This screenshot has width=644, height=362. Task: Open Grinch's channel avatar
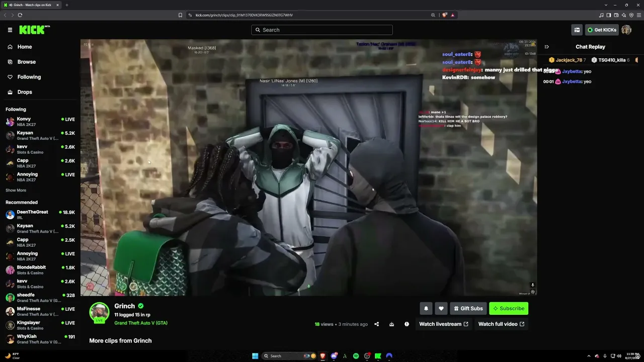click(x=99, y=312)
